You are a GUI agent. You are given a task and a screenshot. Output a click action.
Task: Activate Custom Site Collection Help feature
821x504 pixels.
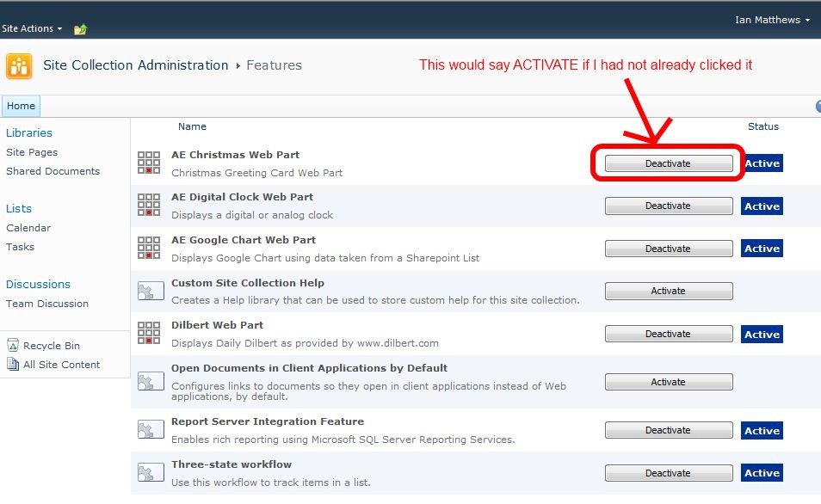point(668,292)
